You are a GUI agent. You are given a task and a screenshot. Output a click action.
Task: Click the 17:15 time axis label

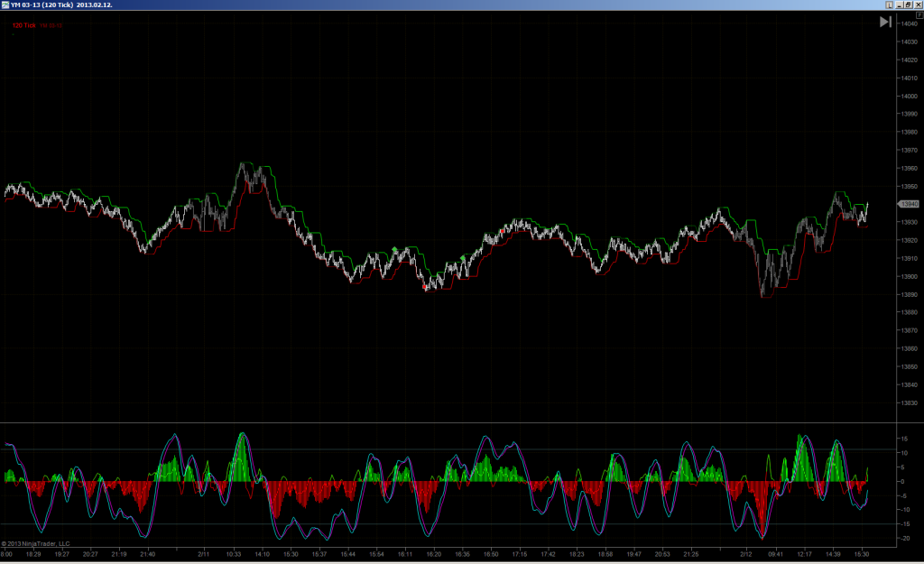[519, 554]
